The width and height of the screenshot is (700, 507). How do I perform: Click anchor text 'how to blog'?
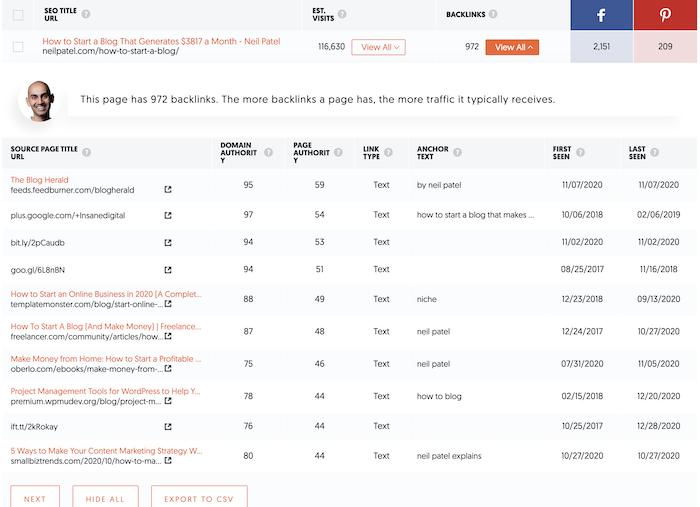point(439,396)
